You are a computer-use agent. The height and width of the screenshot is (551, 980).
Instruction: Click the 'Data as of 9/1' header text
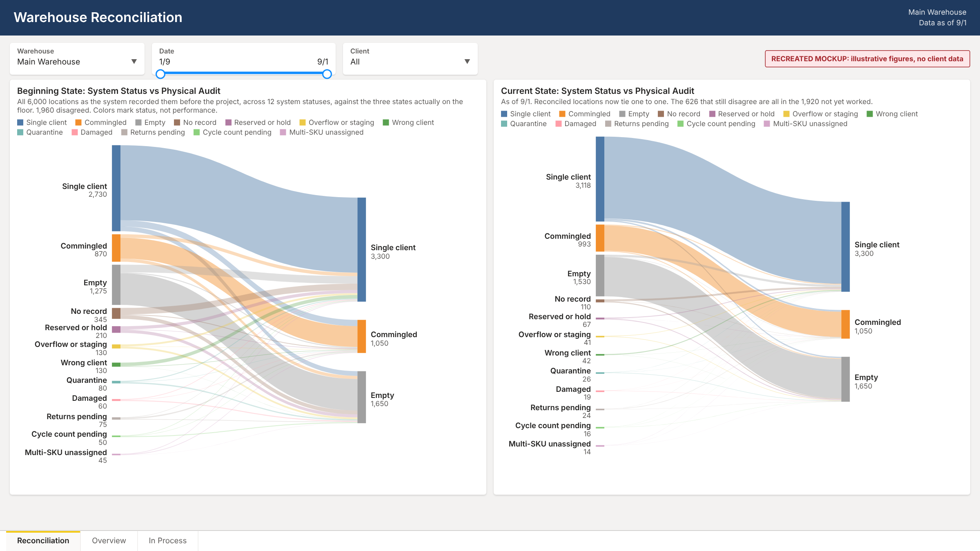[x=942, y=23]
